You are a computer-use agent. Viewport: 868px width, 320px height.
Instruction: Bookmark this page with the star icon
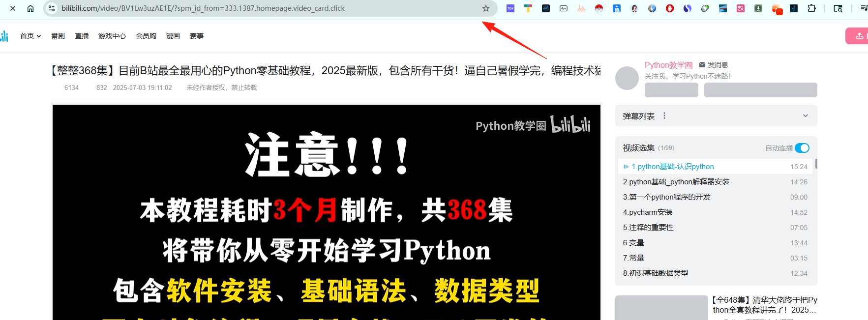click(x=486, y=8)
